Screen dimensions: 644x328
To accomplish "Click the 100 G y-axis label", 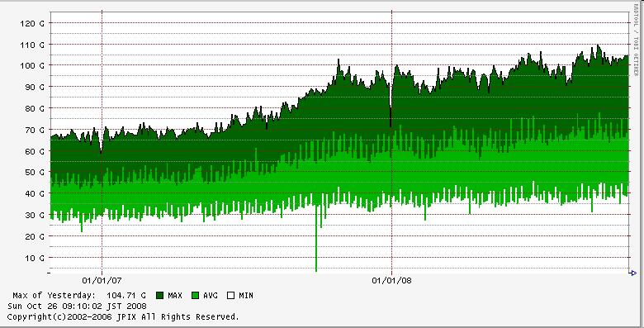I will (x=32, y=66).
